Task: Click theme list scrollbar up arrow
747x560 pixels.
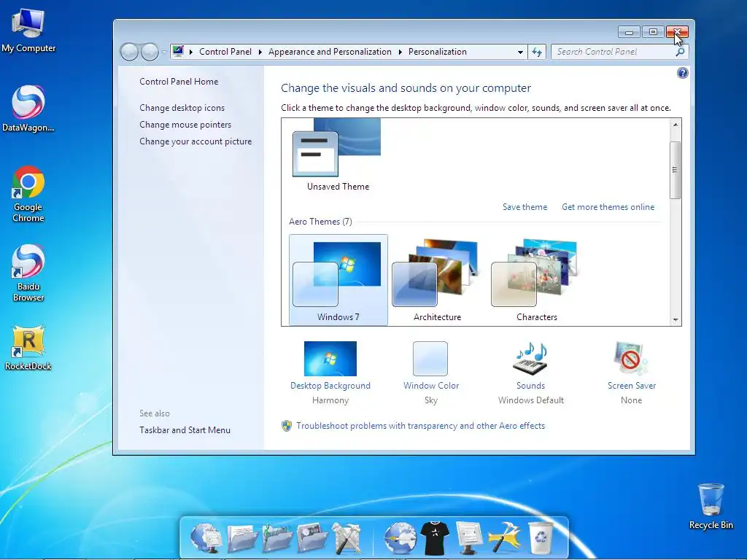Action: 675,125
